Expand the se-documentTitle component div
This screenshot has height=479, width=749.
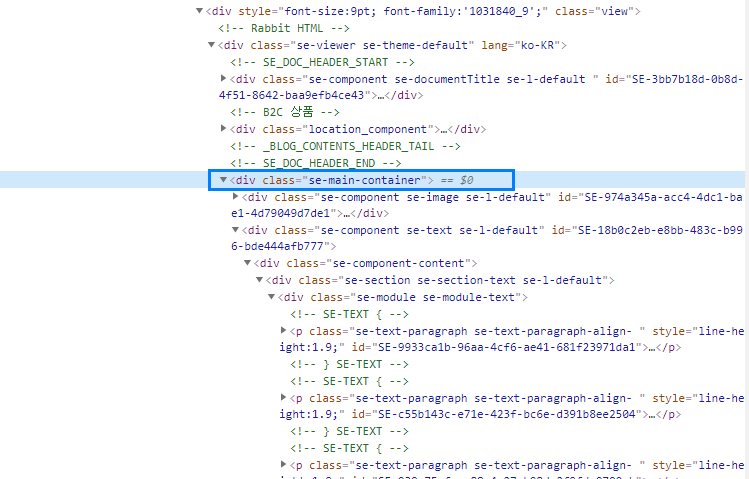pyautogui.click(x=223, y=78)
